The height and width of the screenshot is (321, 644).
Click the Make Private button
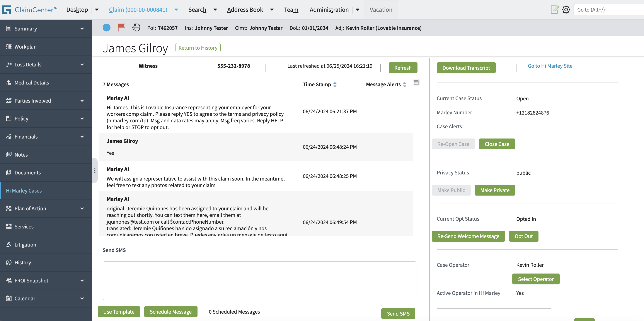[494, 190]
